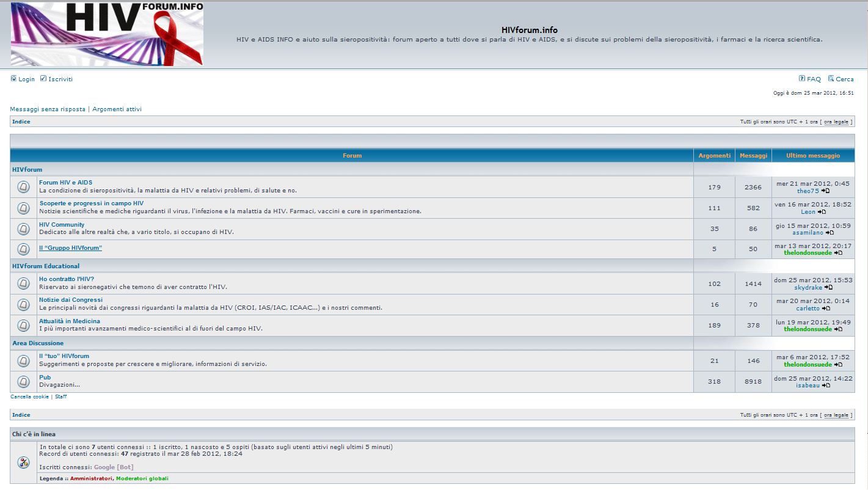
Task: Open Scoperte e progressi in campo HIV forum
Action: (x=92, y=203)
